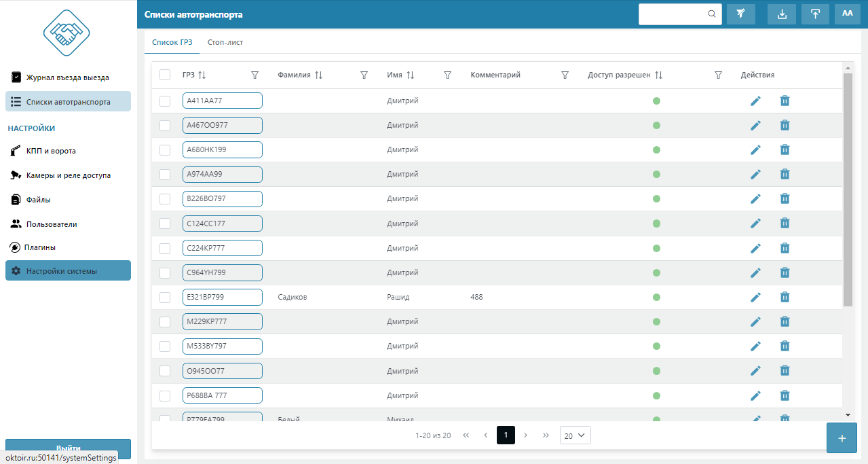Image resolution: width=868 pixels, height=464 pixels.
Task: Click the AA user button
Action: click(x=847, y=14)
